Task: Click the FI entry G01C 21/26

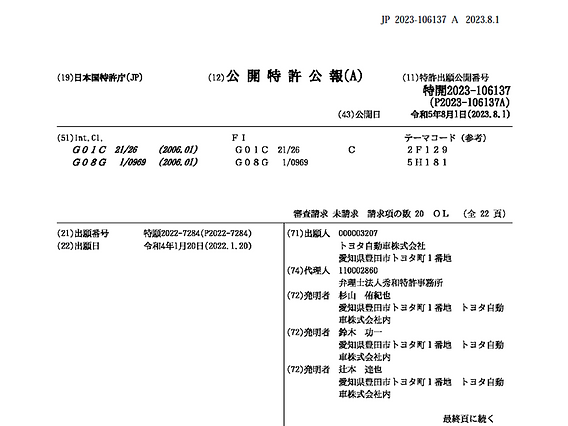Action: [x=267, y=150]
